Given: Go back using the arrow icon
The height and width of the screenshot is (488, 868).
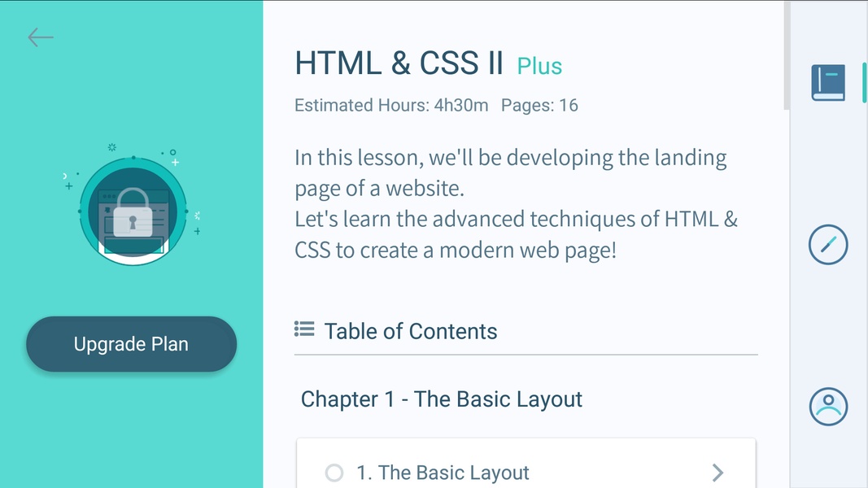Looking at the screenshot, I should (41, 37).
